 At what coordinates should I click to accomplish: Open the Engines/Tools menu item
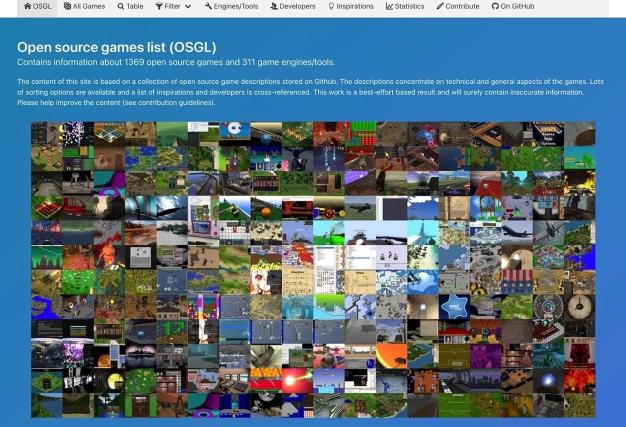click(232, 6)
